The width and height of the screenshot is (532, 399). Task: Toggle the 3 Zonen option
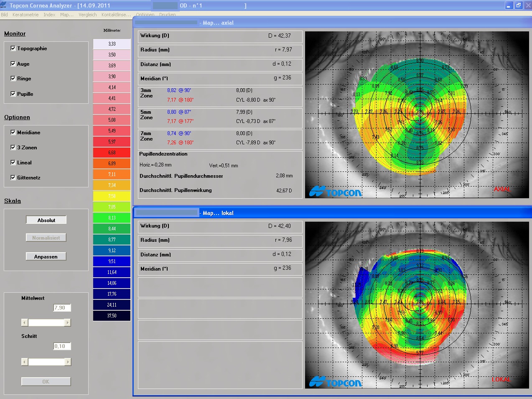[x=13, y=148]
